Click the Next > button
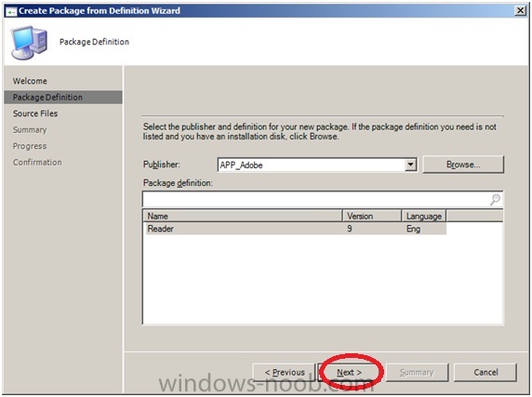Image resolution: width=532 pixels, height=397 pixels. [x=349, y=372]
